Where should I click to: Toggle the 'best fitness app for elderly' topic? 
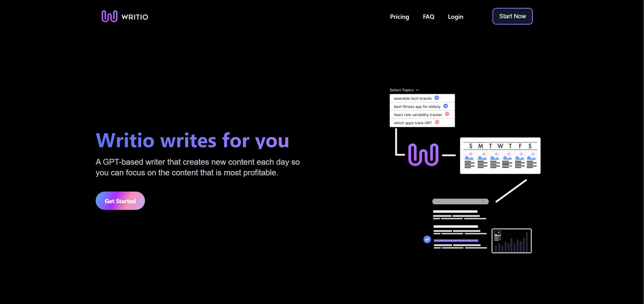(446, 106)
